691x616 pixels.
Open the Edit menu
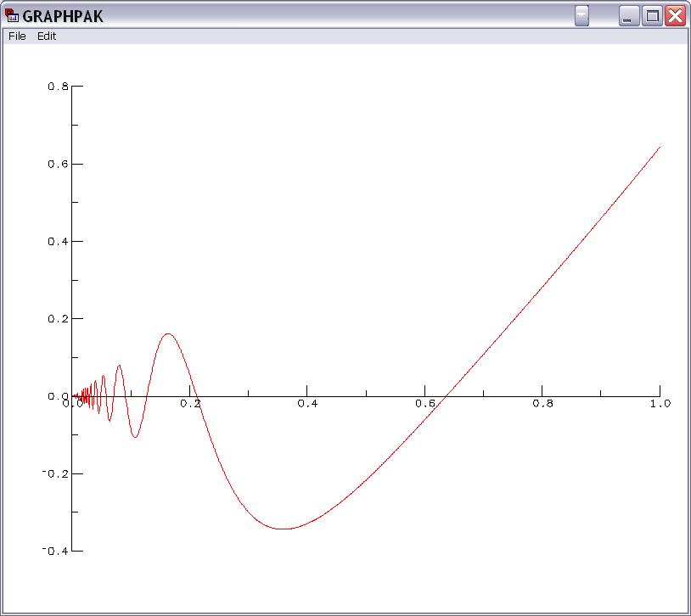tap(47, 36)
